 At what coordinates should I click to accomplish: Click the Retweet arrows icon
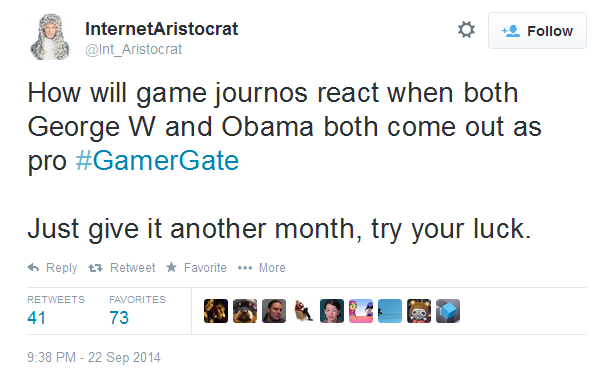pyautogui.click(x=95, y=268)
